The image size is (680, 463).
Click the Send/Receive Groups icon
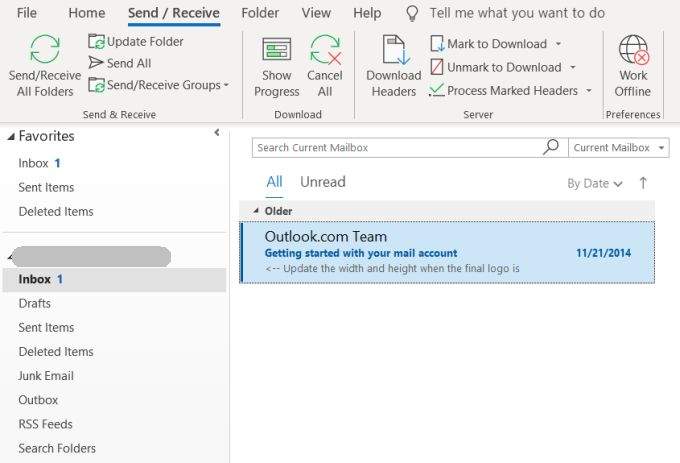tap(96, 85)
